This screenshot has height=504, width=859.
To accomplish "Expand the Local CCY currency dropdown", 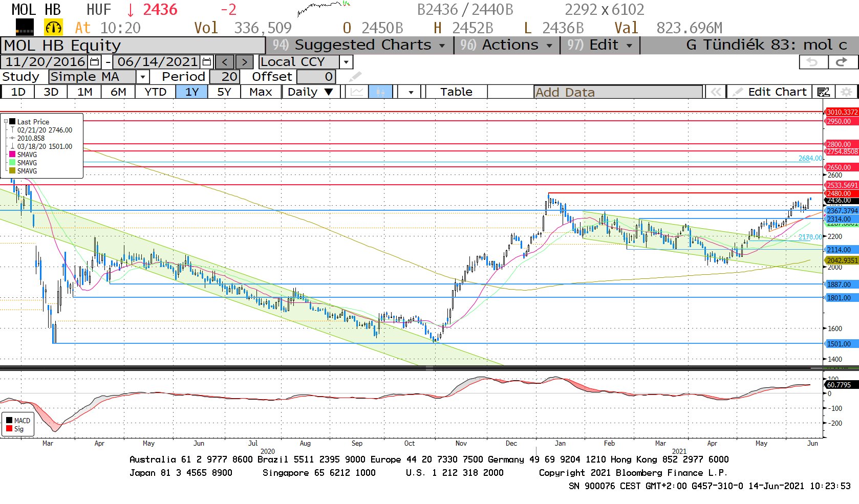I will pyautogui.click(x=347, y=62).
